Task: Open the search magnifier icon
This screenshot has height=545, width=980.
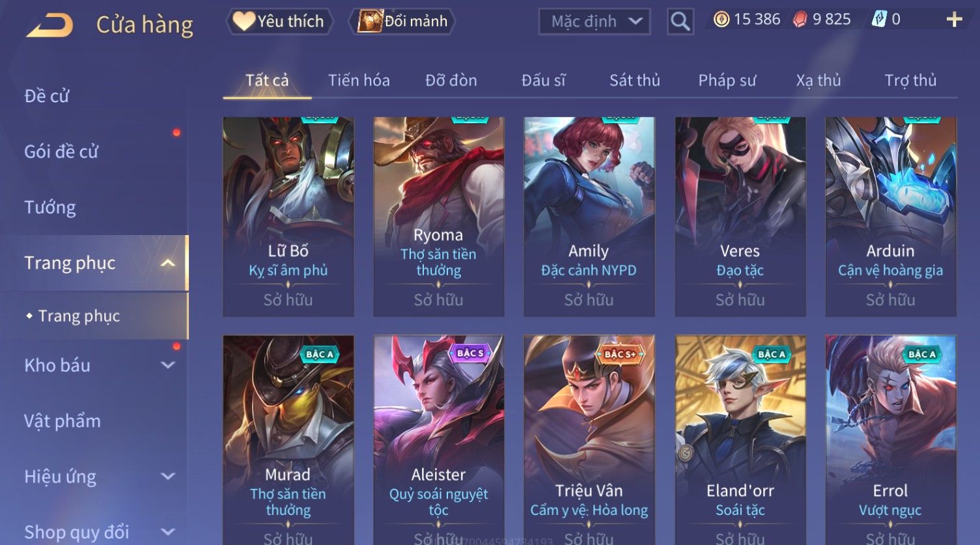Action: click(x=680, y=21)
